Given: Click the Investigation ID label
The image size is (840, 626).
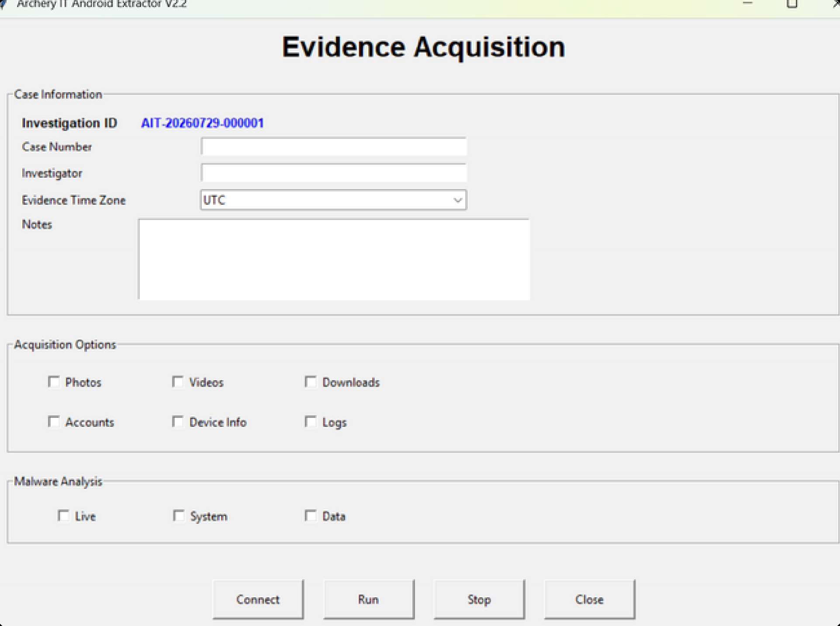Looking at the screenshot, I should point(69,123).
